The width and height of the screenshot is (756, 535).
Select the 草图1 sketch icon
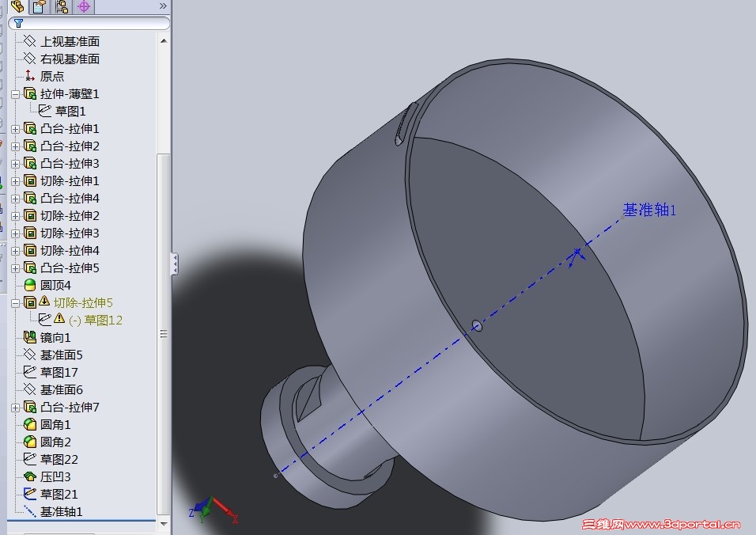pyautogui.click(x=45, y=111)
